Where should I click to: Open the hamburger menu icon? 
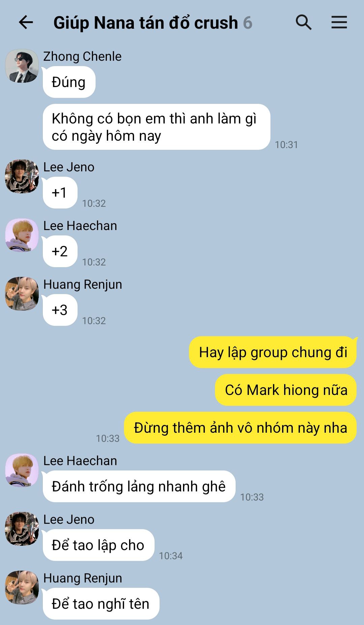pyautogui.click(x=339, y=23)
